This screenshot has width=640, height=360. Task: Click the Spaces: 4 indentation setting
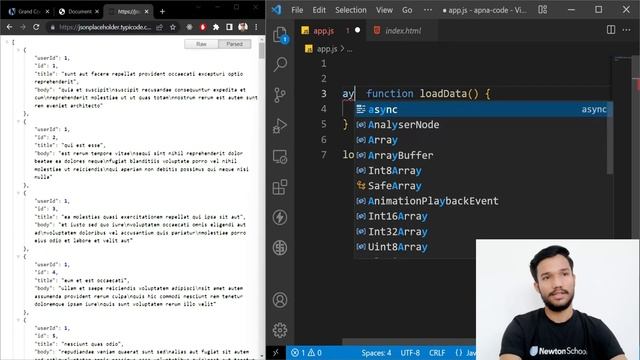pyautogui.click(x=376, y=353)
